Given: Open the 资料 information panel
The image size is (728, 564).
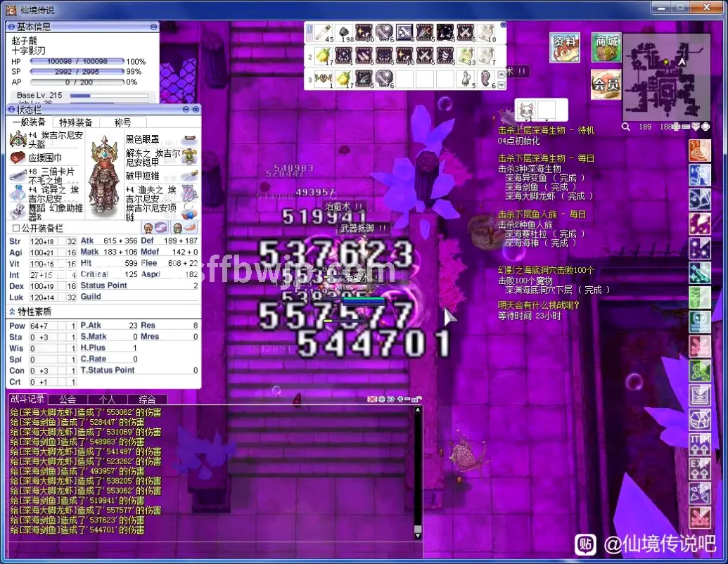Looking at the screenshot, I should [565, 48].
